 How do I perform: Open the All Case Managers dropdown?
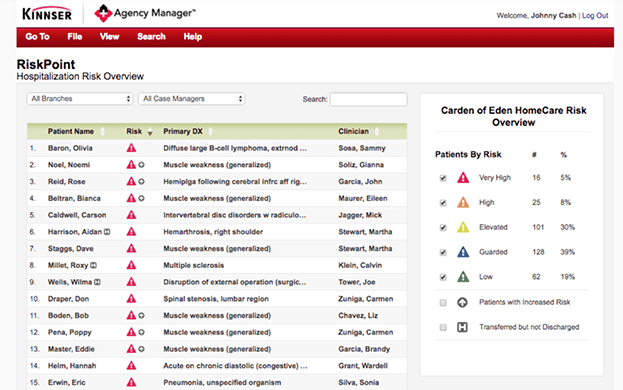[x=192, y=98]
